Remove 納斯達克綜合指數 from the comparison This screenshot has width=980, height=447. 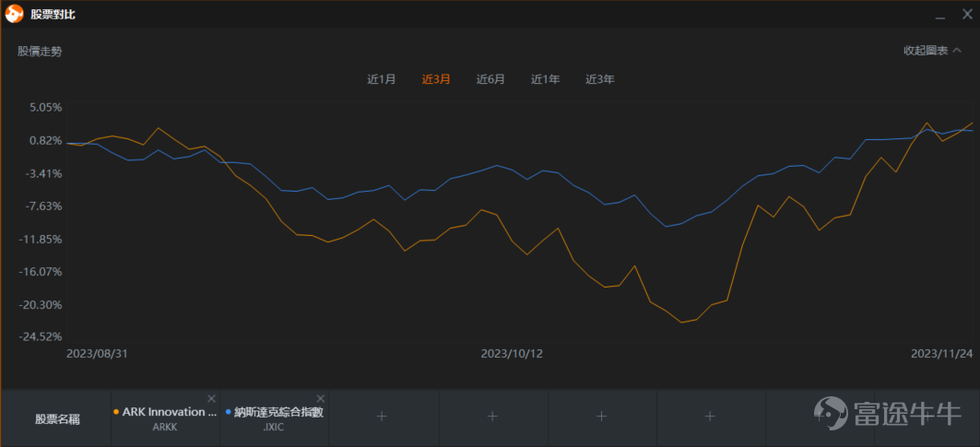click(x=321, y=399)
